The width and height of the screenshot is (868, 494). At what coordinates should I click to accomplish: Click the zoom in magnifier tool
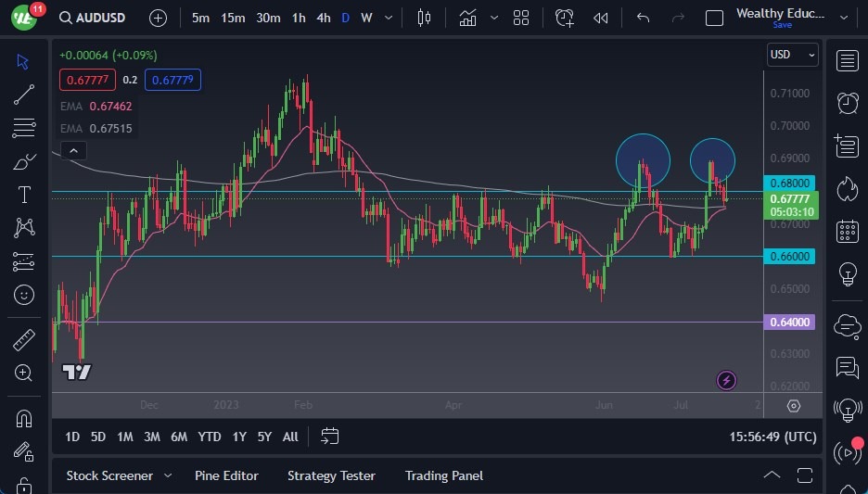click(x=24, y=373)
